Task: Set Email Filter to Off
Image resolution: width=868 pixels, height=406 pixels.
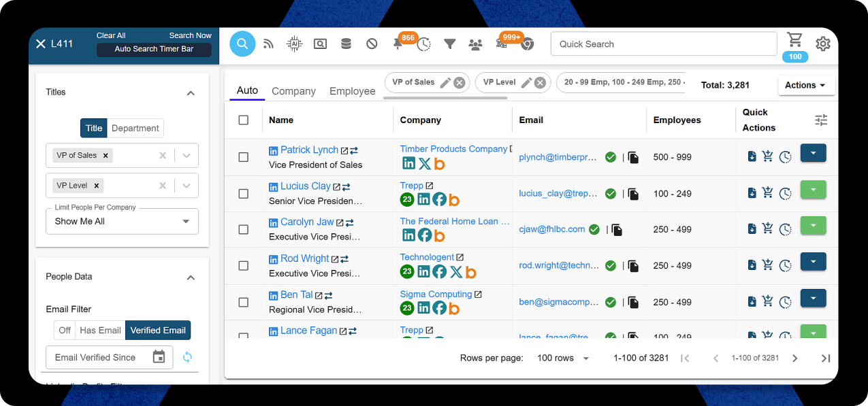Action: pos(65,331)
